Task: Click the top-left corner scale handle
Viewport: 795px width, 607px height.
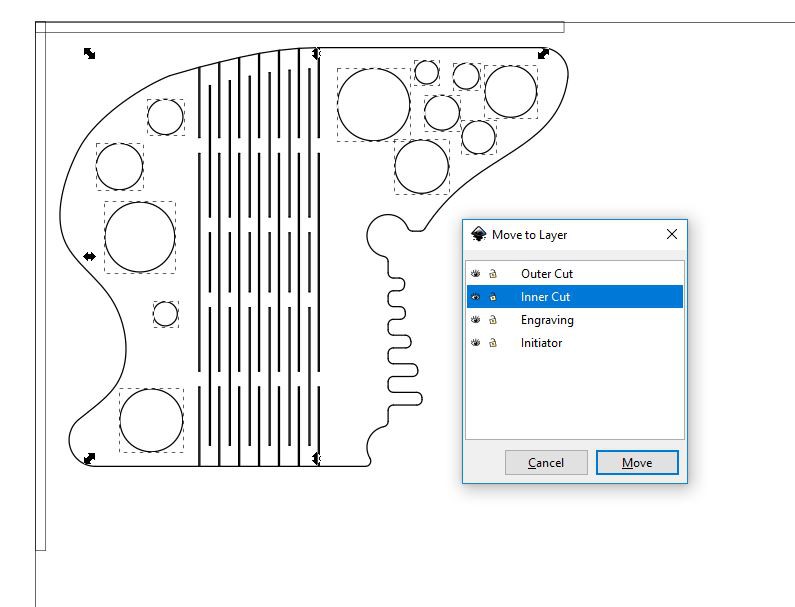Action: pos(89,53)
